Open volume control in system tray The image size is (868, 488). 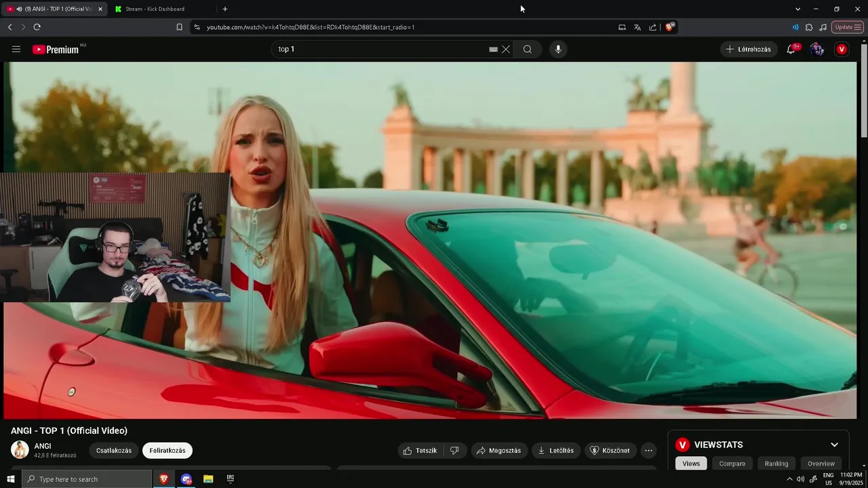tap(800, 479)
